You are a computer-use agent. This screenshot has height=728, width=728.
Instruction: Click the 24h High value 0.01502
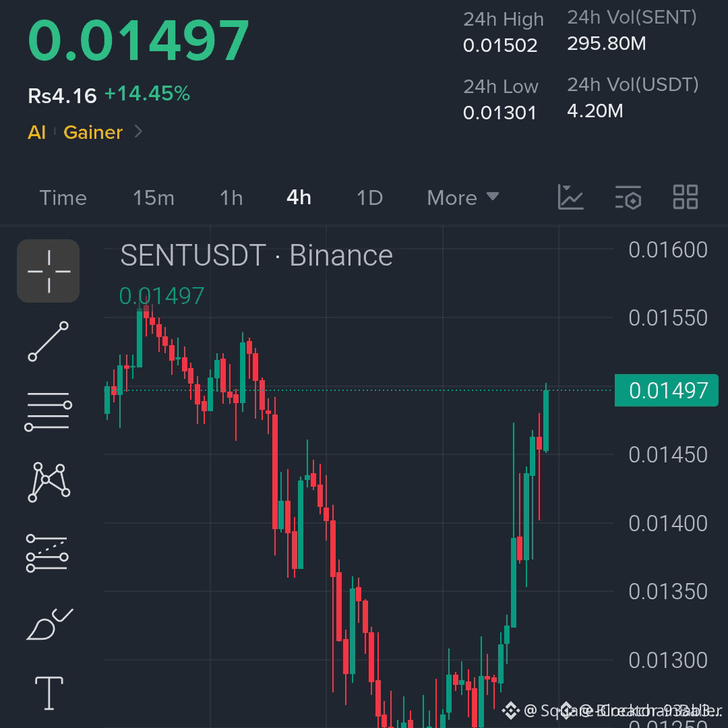click(x=500, y=46)
